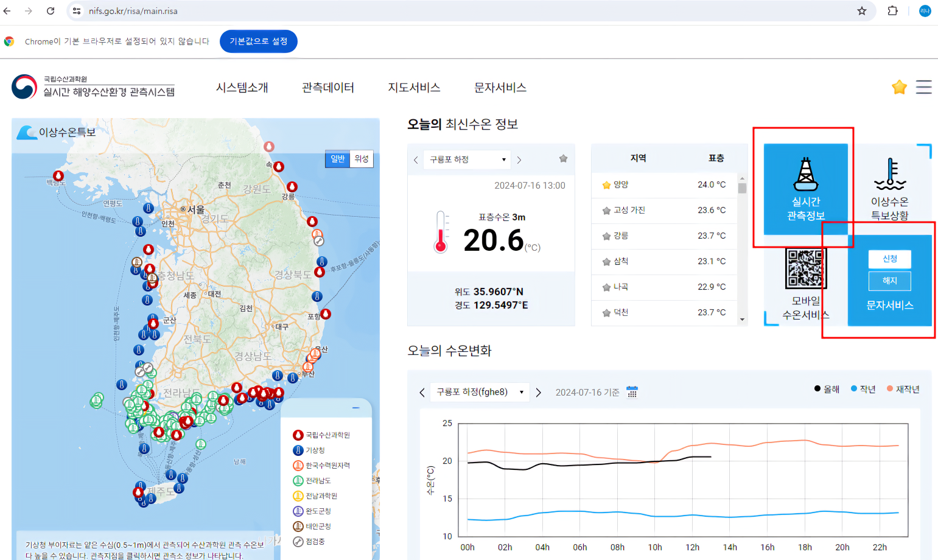Filter legend by 국립수산과학원
The image size is (938, 560).
[321, 435]
